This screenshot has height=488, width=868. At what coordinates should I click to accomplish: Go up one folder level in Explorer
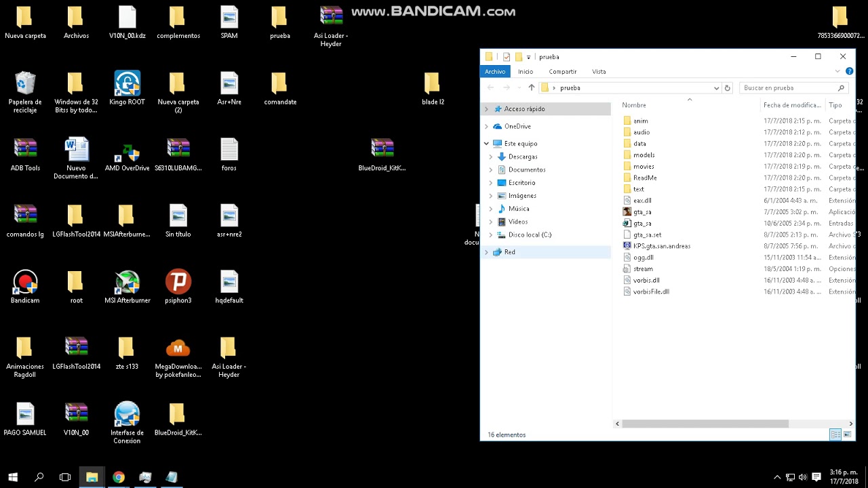pyautogui.click(x=531, y=87)
